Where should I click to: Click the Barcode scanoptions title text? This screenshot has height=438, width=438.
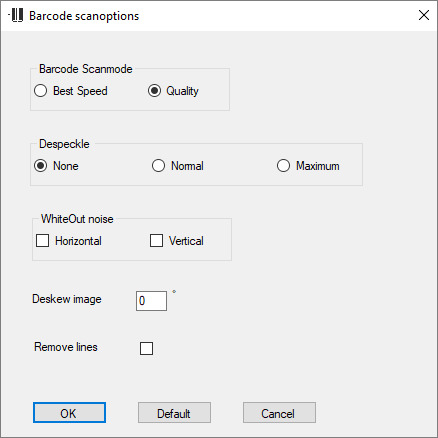tap(84, 16)
